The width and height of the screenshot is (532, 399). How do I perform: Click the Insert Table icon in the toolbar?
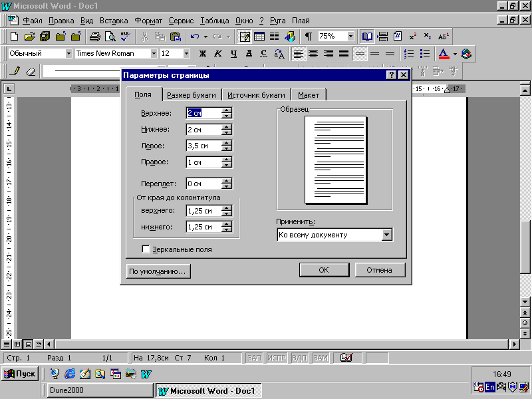(x=259, y=37)
